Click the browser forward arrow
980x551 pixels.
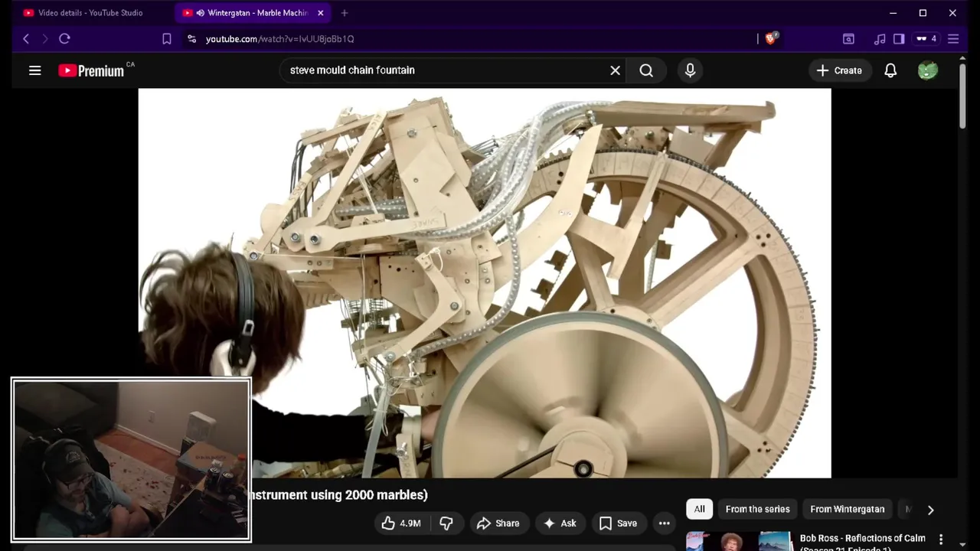coord(44,38)
